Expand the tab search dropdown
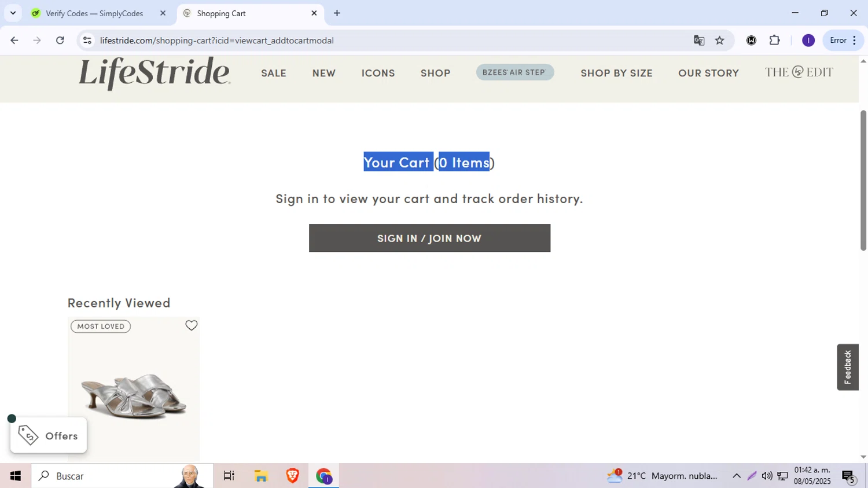Image resolution: width=868 pixels, height=488 pixels. (x=13, y=13)
